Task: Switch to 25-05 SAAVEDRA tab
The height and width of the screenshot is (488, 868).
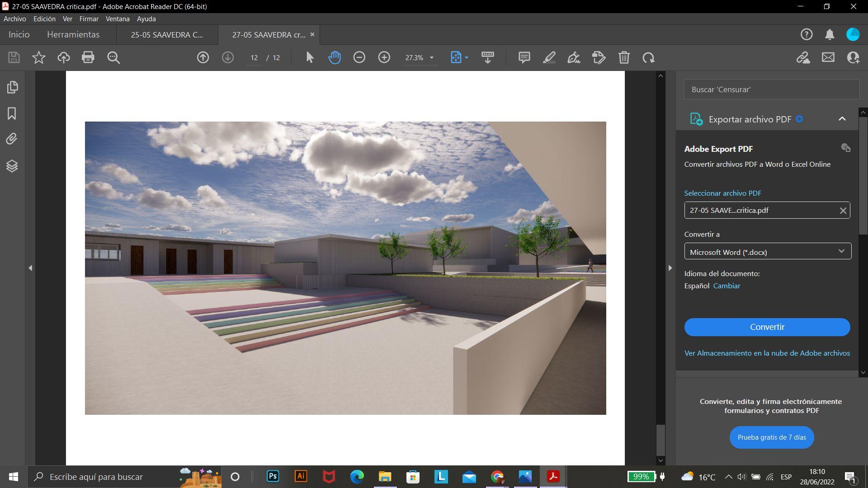Action: 167,35
